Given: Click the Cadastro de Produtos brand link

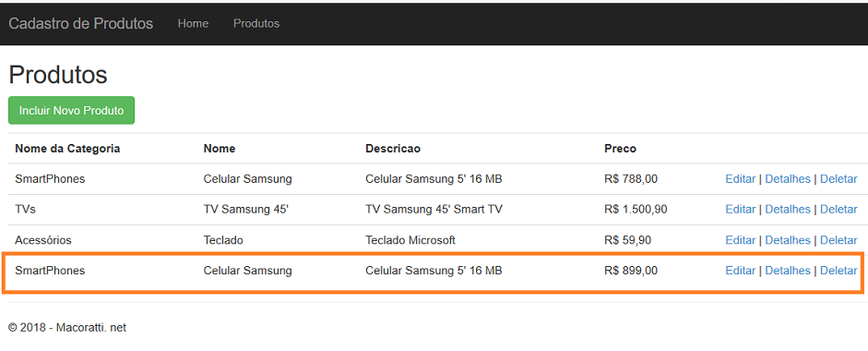Looking at the screenshot, I should click(81, 24).
